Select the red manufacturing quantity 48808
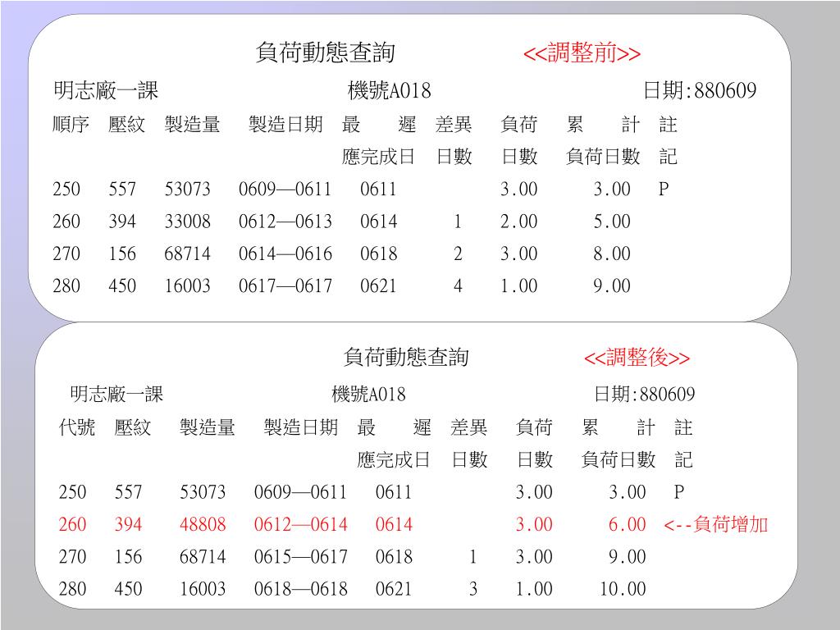The width and height of the screenshot is (840, 630). pyautogui.click(x=203, y=524)
